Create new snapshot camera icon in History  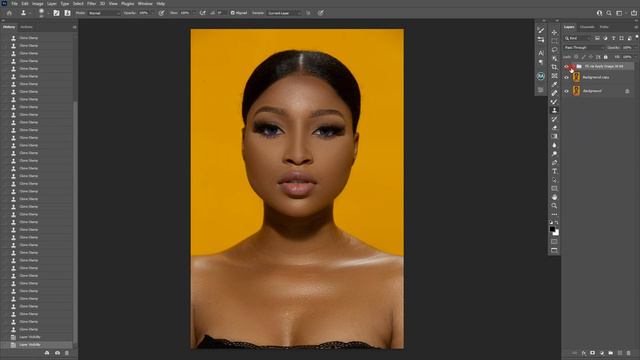point(57,353)
